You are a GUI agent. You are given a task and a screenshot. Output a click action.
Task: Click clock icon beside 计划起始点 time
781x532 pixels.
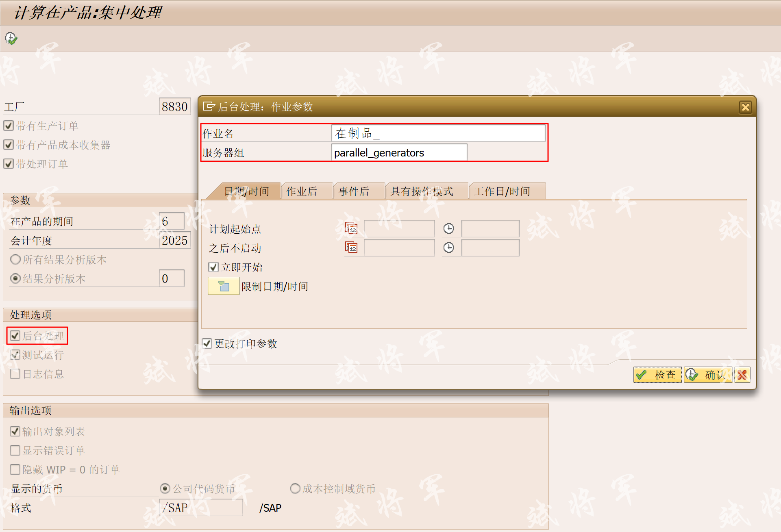point(449,228)
